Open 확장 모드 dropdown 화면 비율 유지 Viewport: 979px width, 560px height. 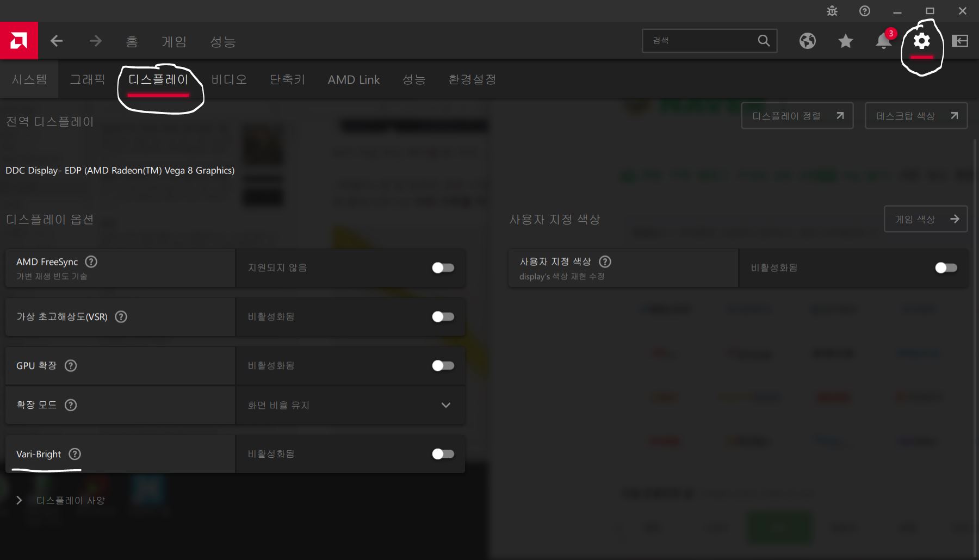click(350, 405)
